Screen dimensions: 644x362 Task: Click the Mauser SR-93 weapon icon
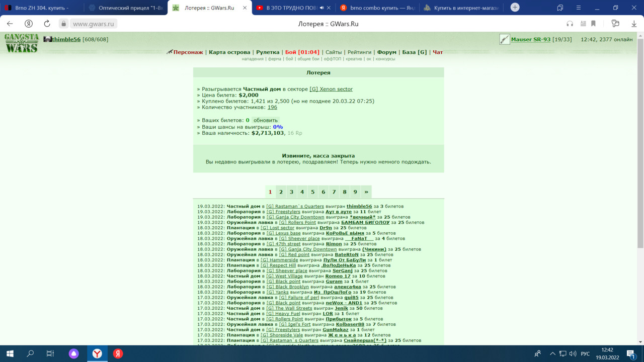tap(505, 39)
